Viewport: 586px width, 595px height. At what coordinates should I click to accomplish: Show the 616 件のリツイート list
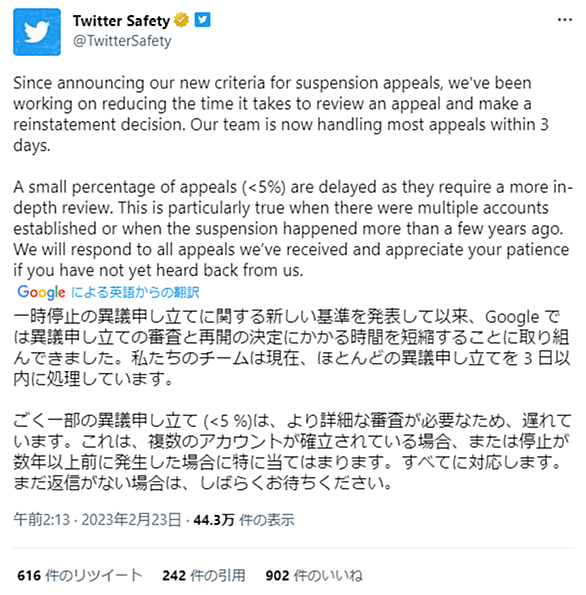coord(80,576)
